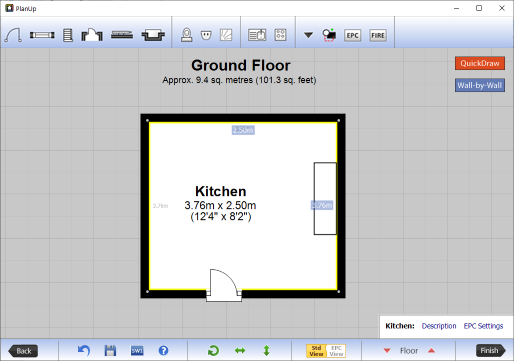Click the bottom-left wall corner handle
The image size is (514, 361).
click(148, 292)
